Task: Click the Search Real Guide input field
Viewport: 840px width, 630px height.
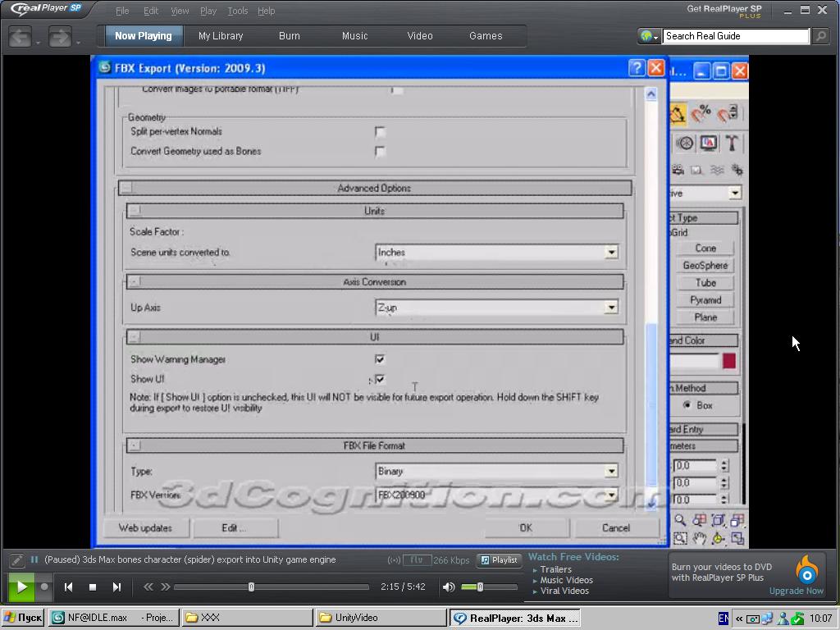Action: point(736,36)
